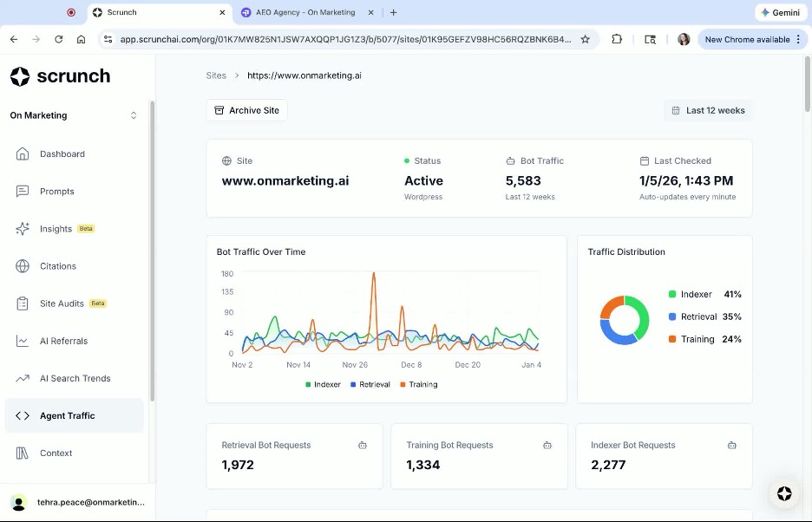
Task: Click the floating scrunch widget button
Action: click(784, 494)
